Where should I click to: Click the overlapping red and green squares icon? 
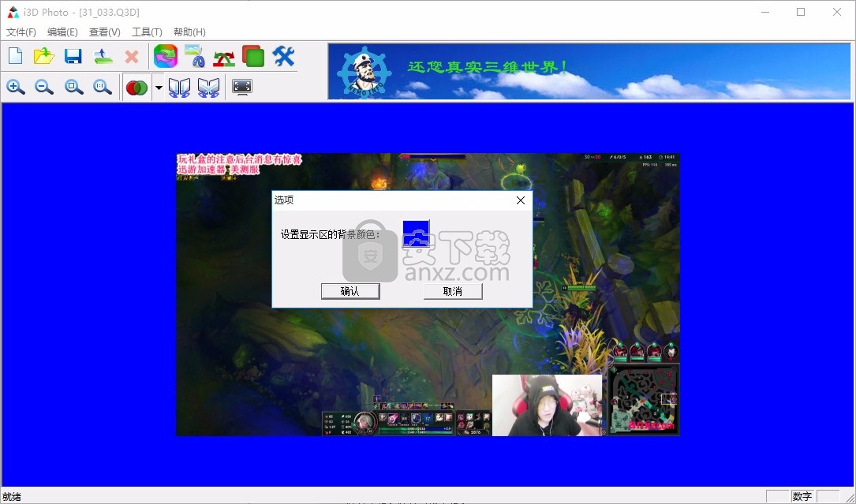(x=253, y=56)
